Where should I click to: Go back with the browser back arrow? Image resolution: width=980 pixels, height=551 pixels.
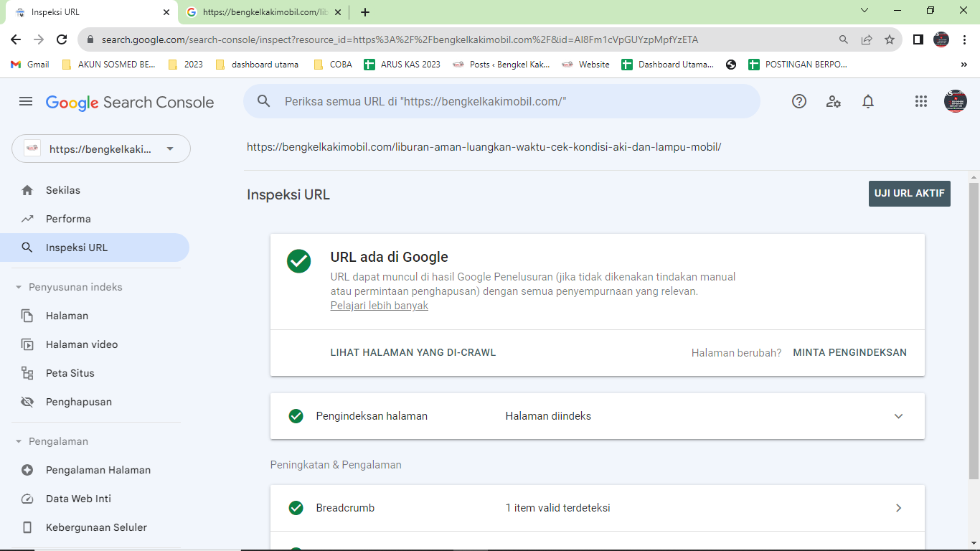[16, 39]
